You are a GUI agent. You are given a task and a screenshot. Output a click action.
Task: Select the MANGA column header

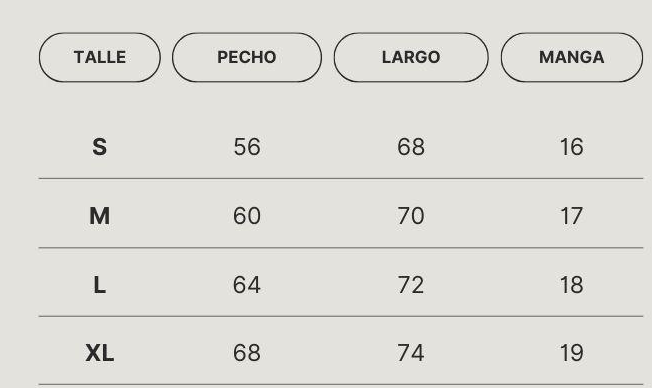tap(572, 57)
